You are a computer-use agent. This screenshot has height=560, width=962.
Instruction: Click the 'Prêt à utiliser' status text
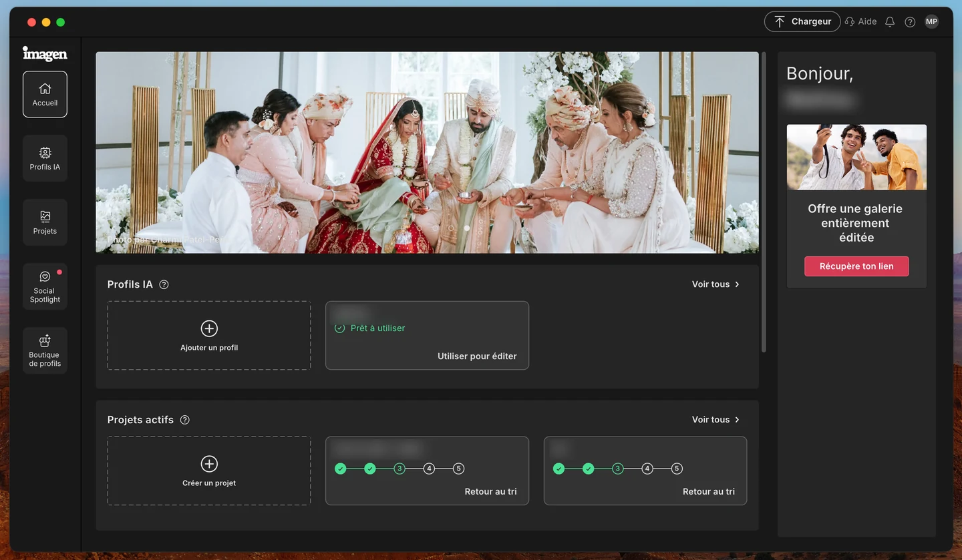(378, 328)
